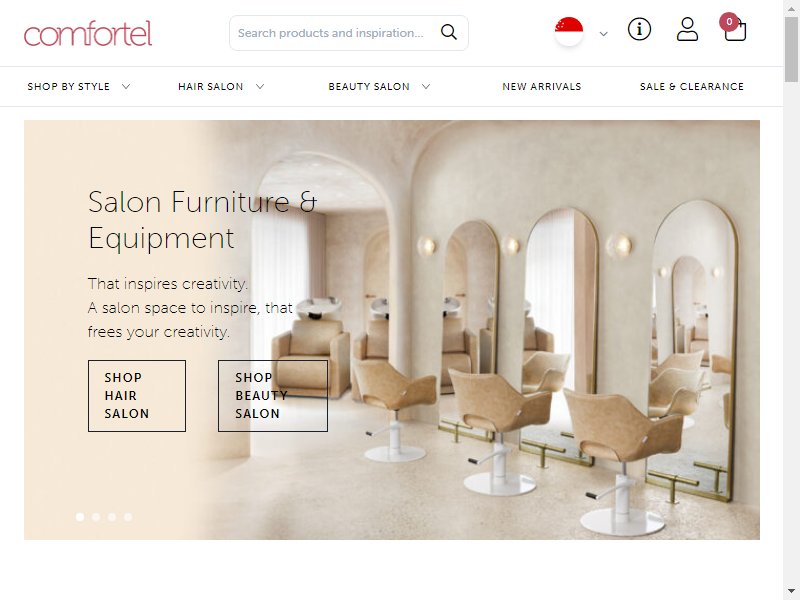
Task: Expand the country selector chevron
Action: (604, 34)
